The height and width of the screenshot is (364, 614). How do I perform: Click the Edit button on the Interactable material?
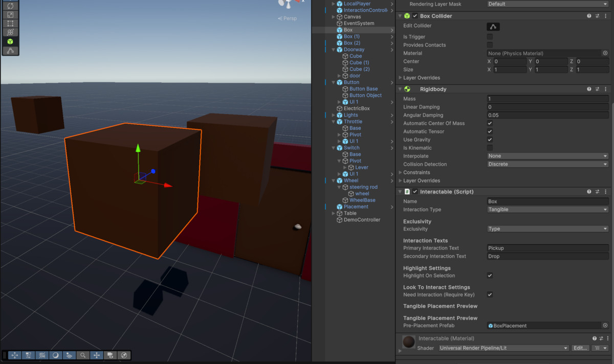click(x=580, y=348)
